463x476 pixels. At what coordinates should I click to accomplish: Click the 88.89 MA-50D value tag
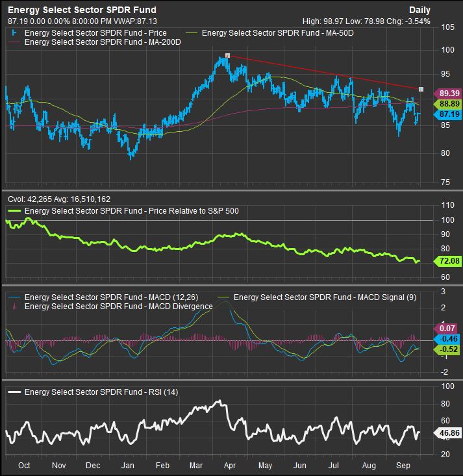[x=448, y=104]
